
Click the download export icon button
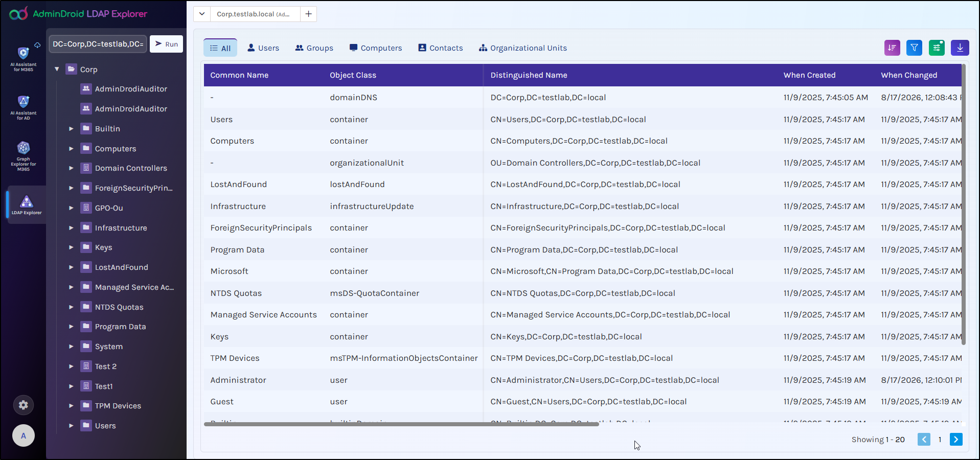coord(960,48)
